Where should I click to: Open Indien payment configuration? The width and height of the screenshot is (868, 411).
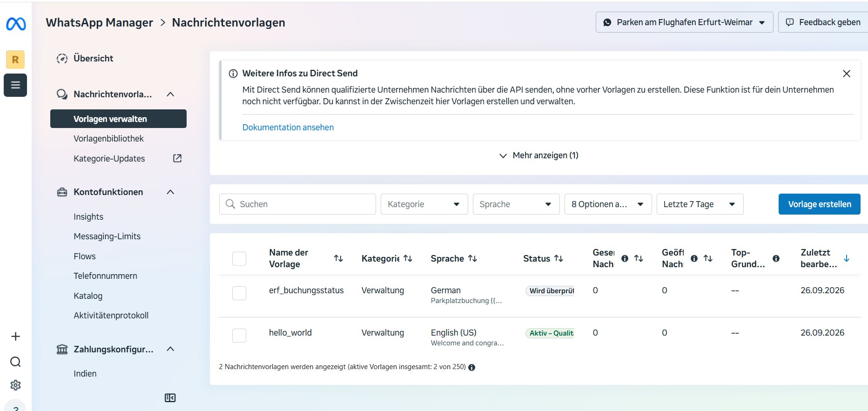85,374
